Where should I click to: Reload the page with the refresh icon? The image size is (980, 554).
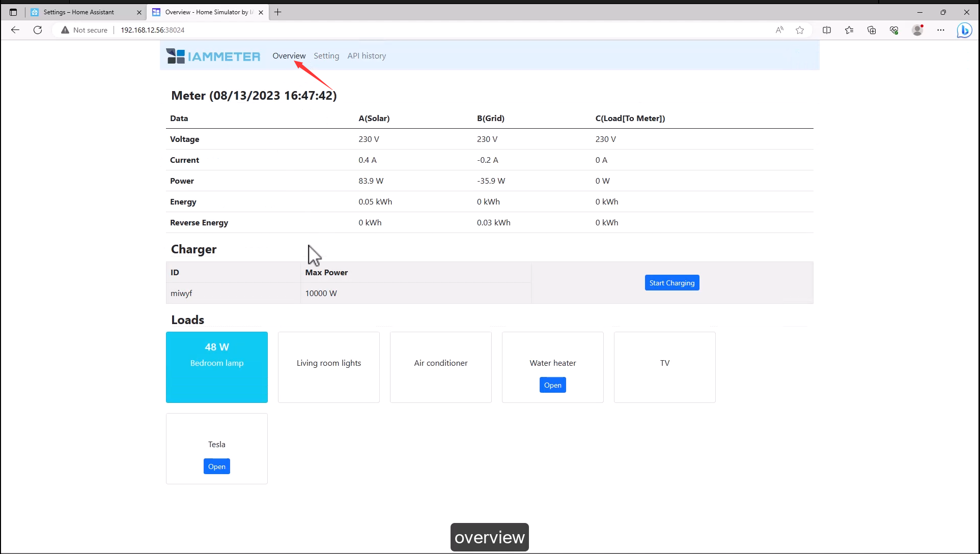38,30
